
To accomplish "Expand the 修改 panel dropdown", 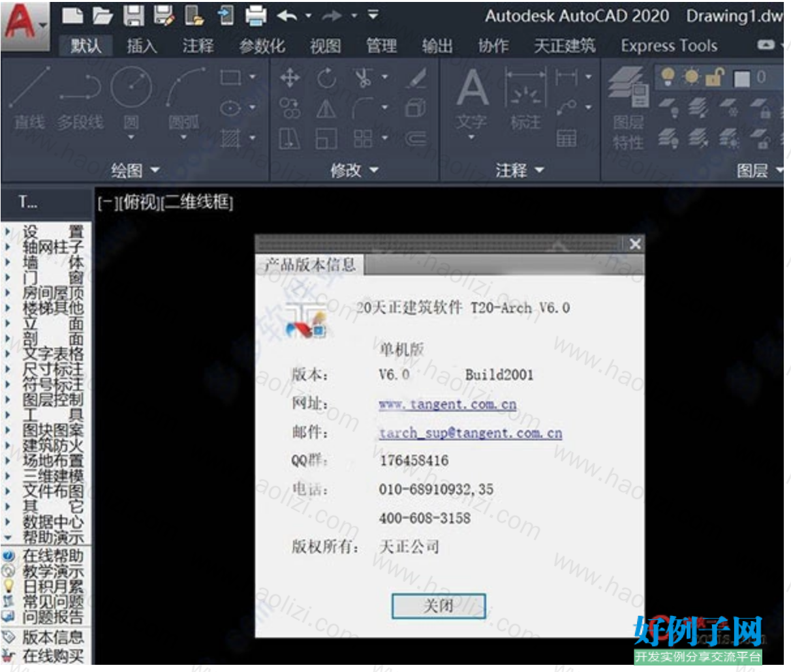I will [x=354, y=170].
